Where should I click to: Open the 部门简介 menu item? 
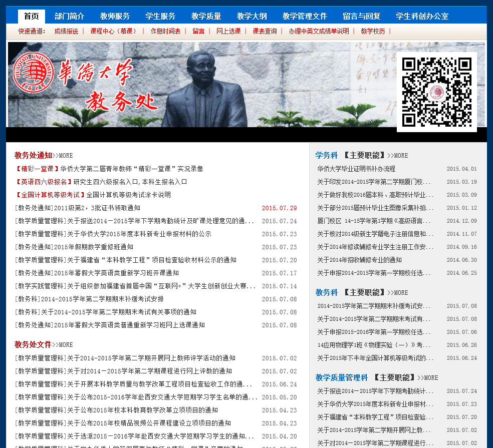[x=70, y=17]
